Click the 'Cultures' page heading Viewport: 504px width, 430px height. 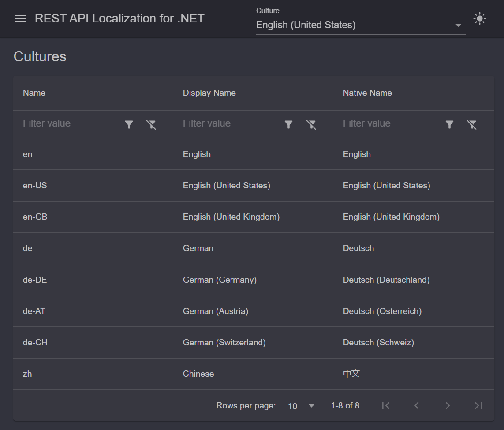pos(40,56)
